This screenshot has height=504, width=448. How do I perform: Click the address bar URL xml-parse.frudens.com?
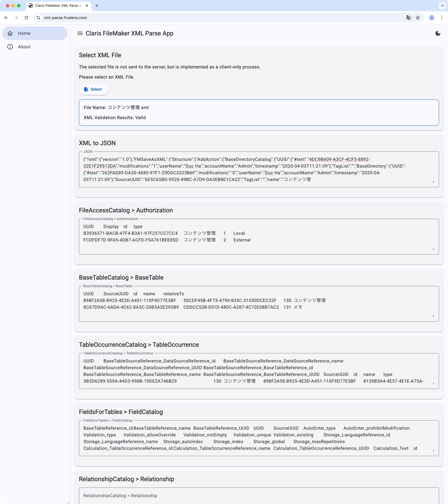[65, 17]
